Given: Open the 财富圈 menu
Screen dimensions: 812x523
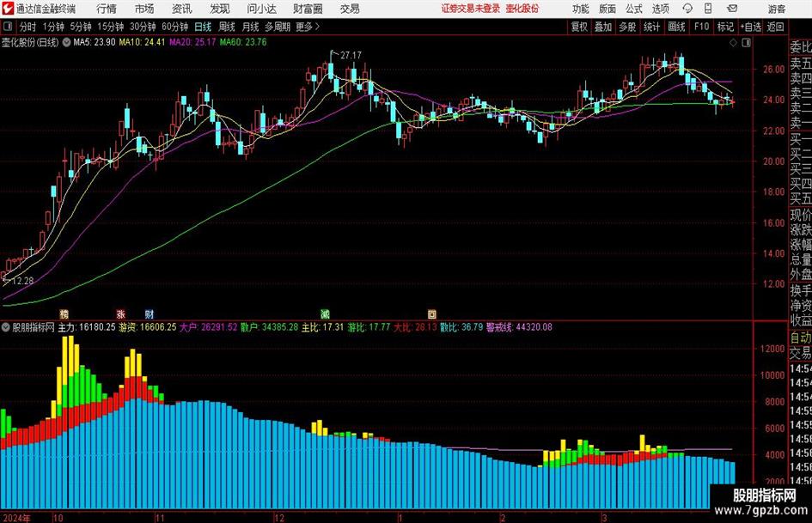Looking at the screenshot, I should [308, 9].
